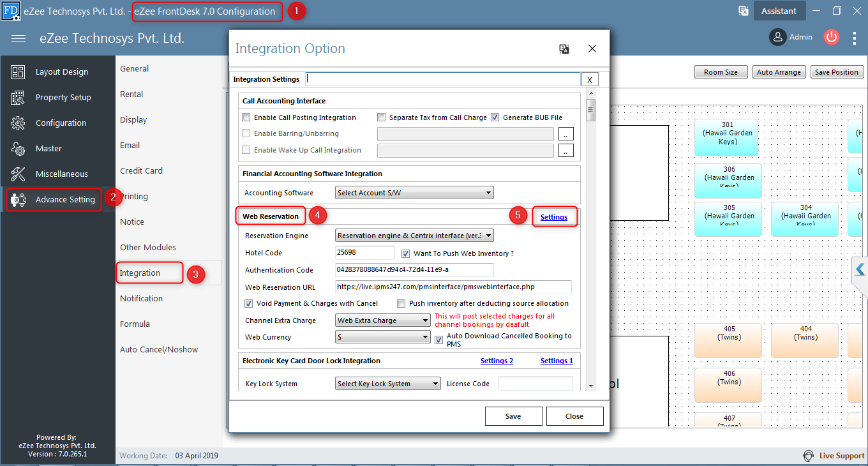Toggle Enable Barring/Unbarring checkbox
Image resolution: width=868 pixels, height=466 pixels.
pyautogui.click(x=246, y=133)
